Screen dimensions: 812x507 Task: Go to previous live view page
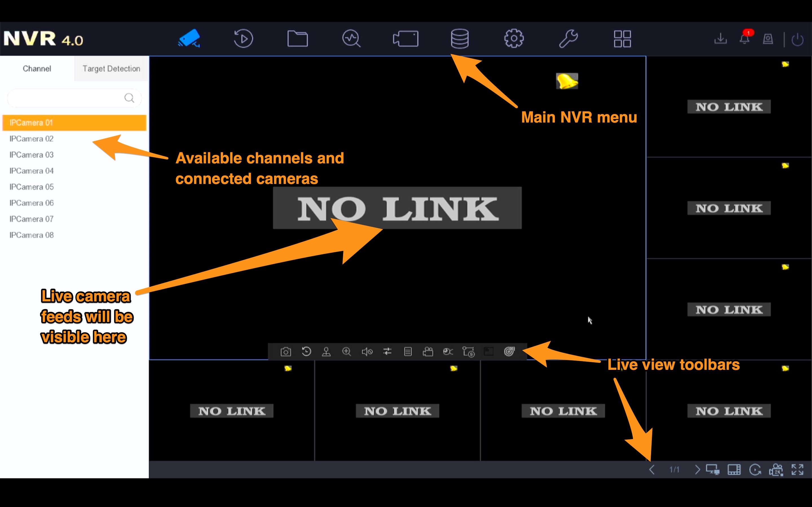(x=652, y=470)
